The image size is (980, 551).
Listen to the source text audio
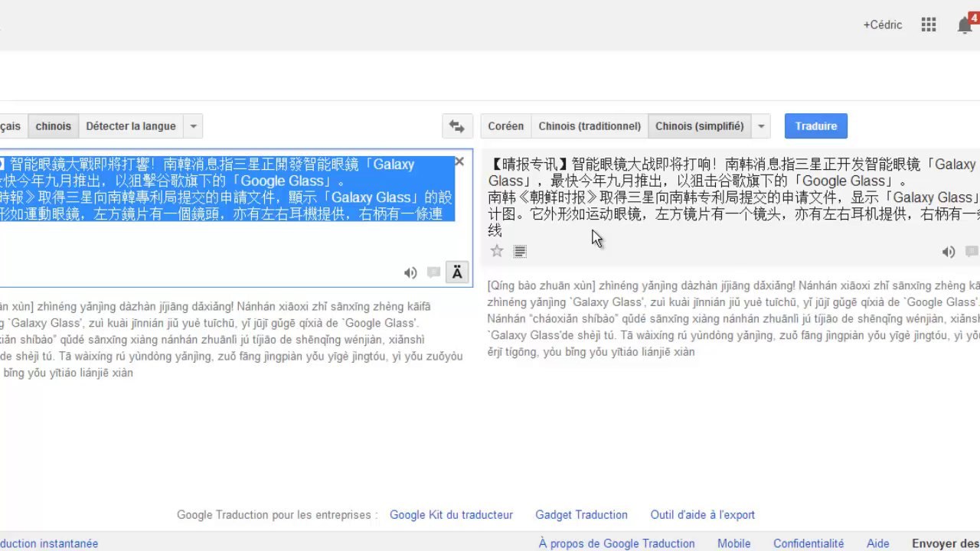[x=410, y=272]
